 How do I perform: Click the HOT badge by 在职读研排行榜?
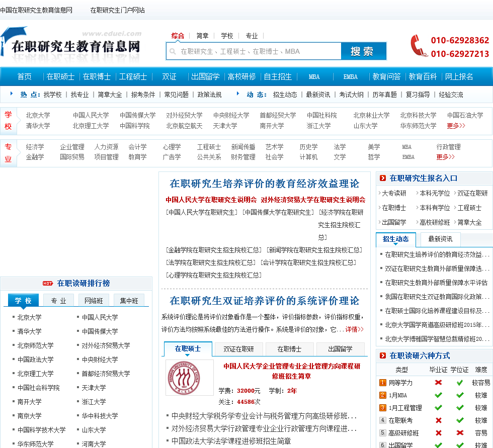click(48, 284)
